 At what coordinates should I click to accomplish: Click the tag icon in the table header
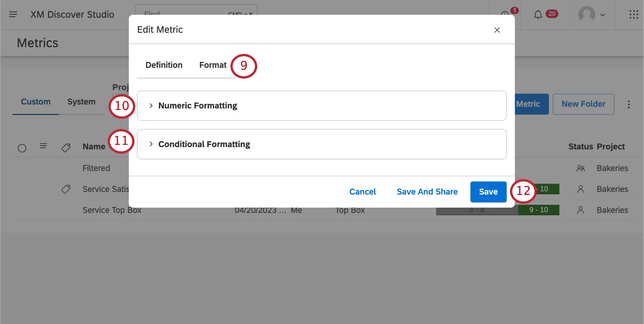(66, 148)
